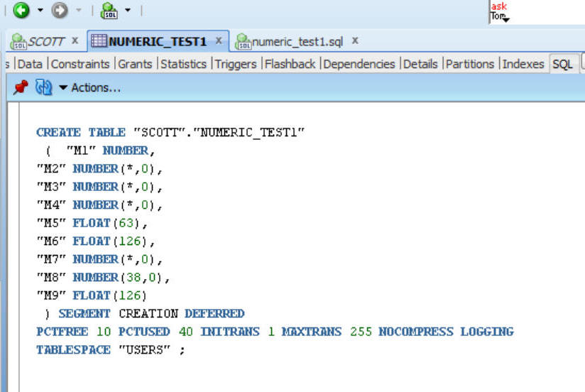Click the SQL file icon on numeric_test1.sql tab

tap(243, 42)
